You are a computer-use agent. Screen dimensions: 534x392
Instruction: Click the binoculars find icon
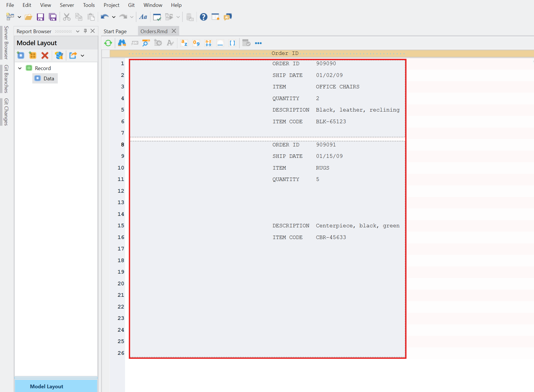pyautogui.click(x=122, y=43)
